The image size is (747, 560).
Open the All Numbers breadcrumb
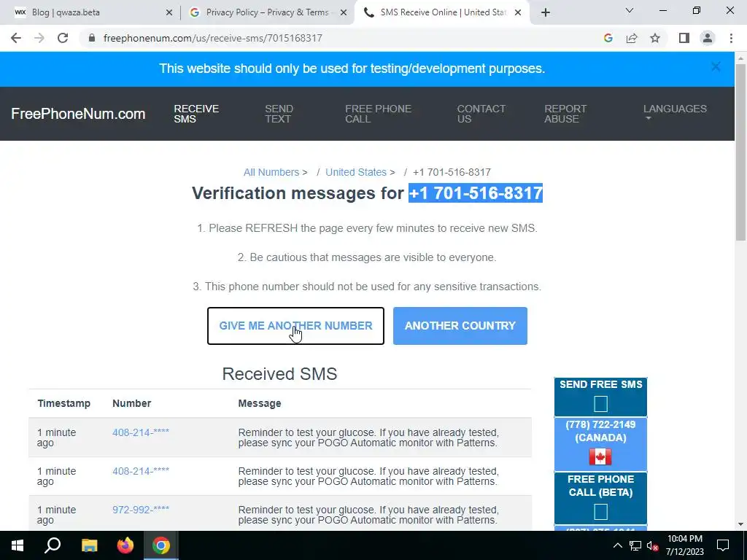tap(271, 172)
